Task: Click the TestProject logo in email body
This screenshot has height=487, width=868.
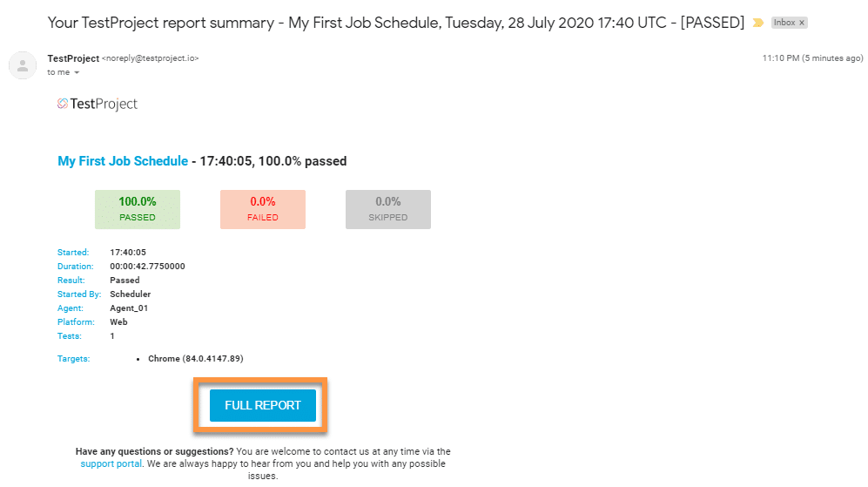Action: click(x=98, y=104)
